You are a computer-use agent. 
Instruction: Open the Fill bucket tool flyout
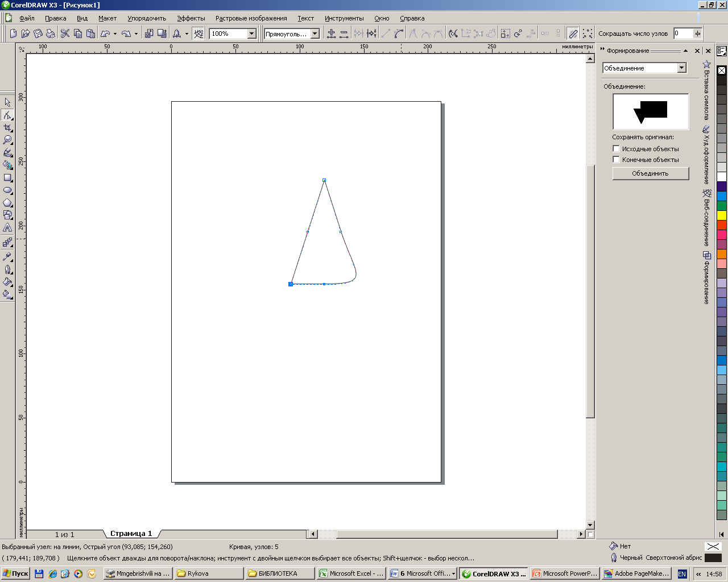point(7,281)
